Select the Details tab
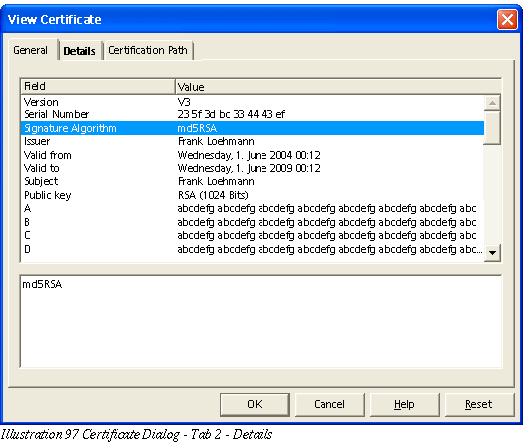The height and width of the screenshot is (442, 525). 80,51
